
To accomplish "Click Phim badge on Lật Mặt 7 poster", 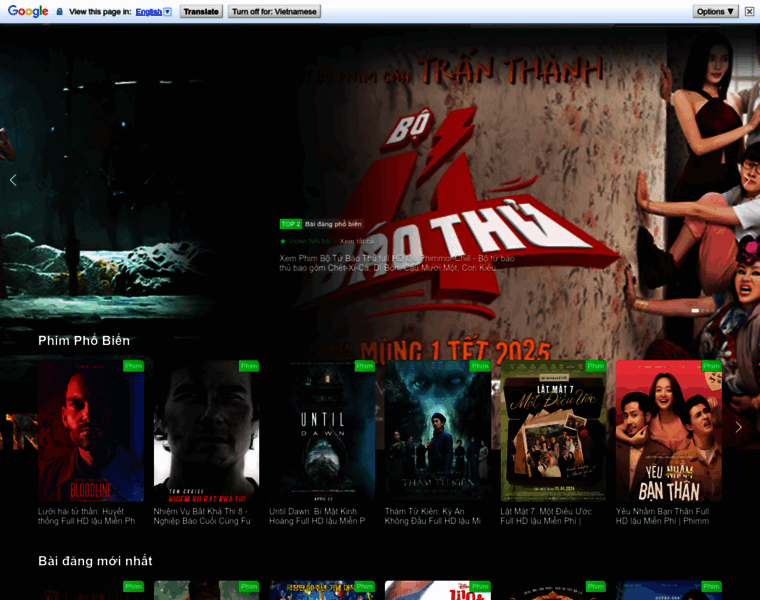I will (x=596, y=366).
